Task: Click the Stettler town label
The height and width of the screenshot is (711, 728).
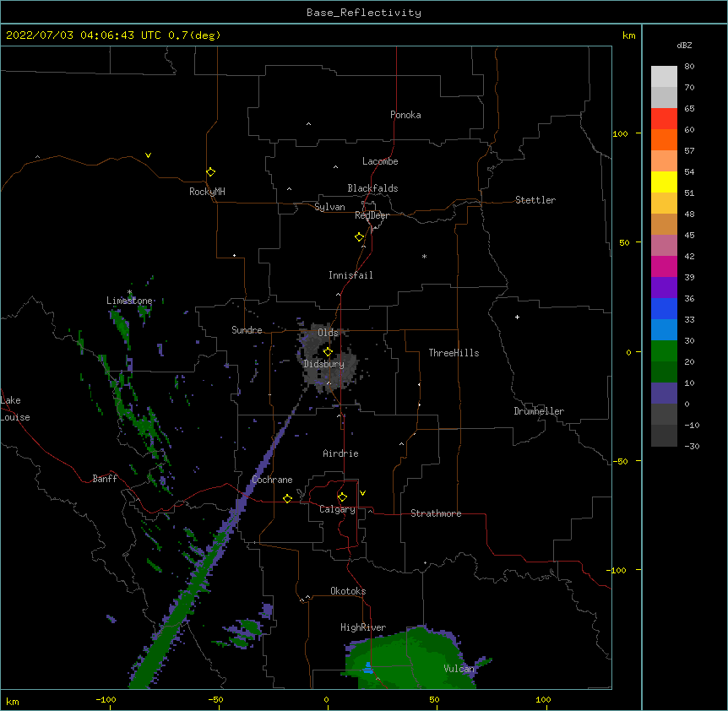Action: click(535, 200)
